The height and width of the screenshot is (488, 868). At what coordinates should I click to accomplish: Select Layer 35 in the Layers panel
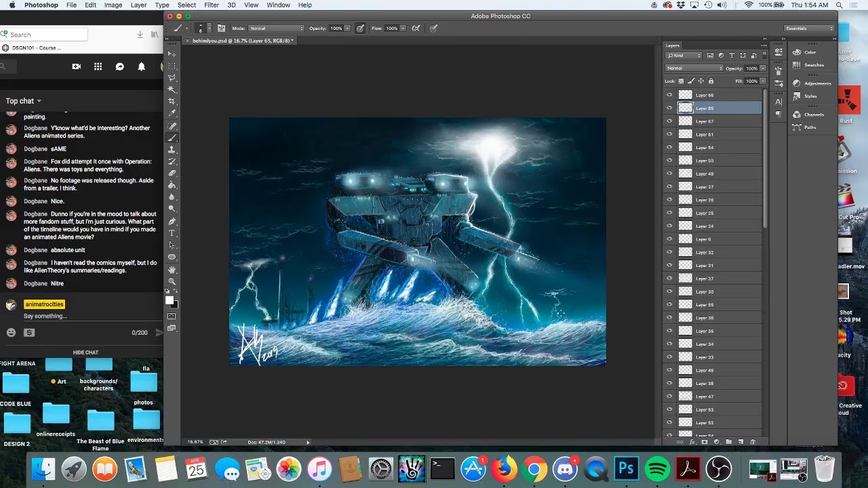713,331
